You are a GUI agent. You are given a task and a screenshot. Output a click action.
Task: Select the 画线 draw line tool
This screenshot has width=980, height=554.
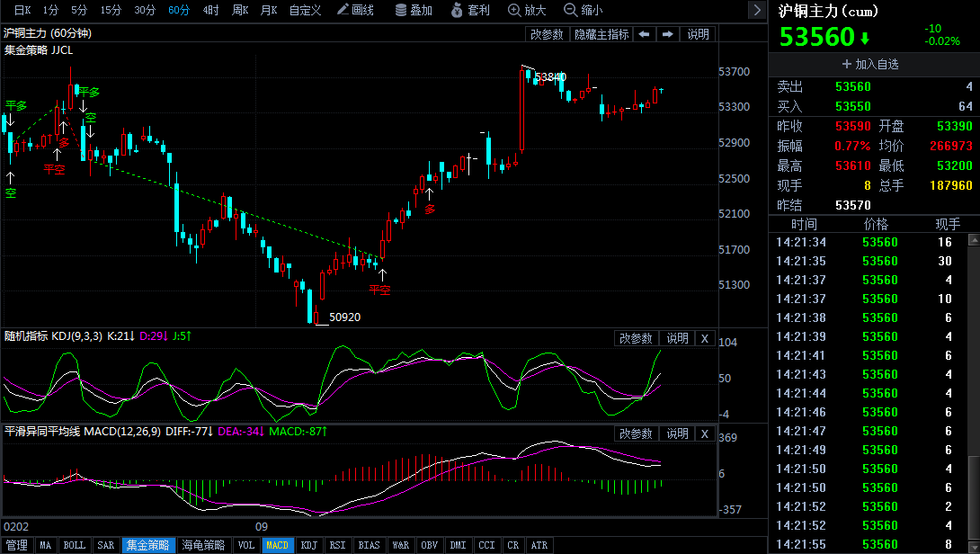355,10
